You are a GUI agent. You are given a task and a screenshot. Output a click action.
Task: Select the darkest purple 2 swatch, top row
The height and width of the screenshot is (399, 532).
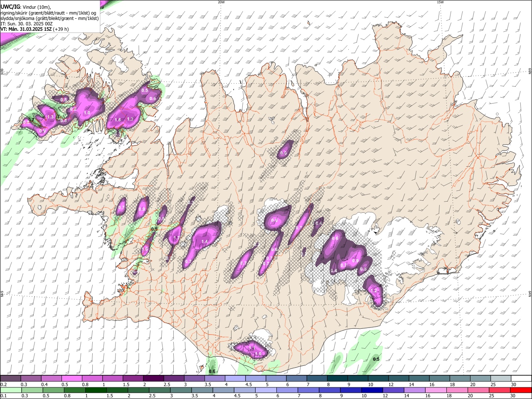point(153,379)
